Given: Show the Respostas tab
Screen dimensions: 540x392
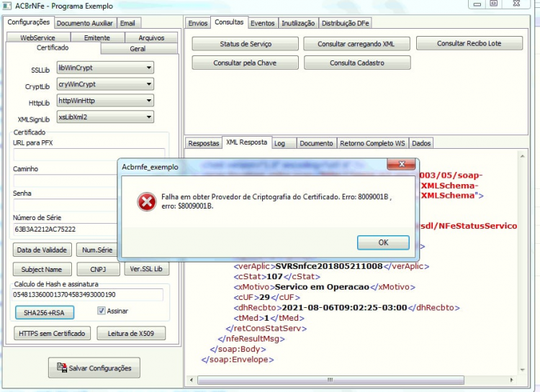Looking at the screenshot, I should coord(204,143).
